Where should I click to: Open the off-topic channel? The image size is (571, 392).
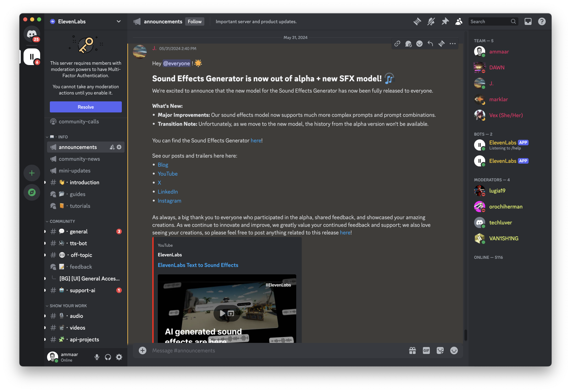coord(86,255)
